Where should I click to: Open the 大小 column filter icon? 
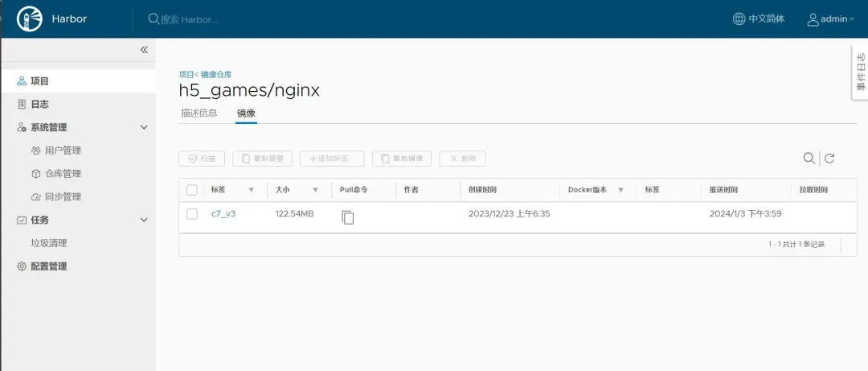pos(315,190)
